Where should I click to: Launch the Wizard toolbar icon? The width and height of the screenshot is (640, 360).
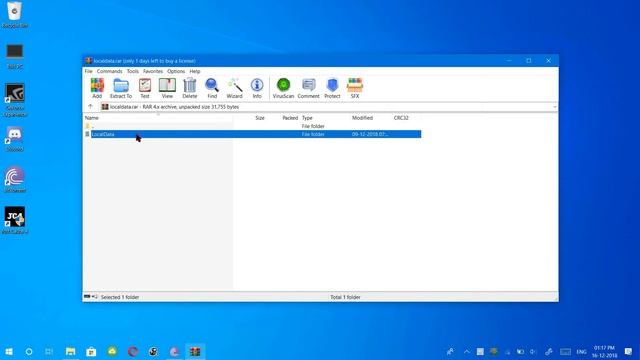pyautogui.click(x=235, y=88)
